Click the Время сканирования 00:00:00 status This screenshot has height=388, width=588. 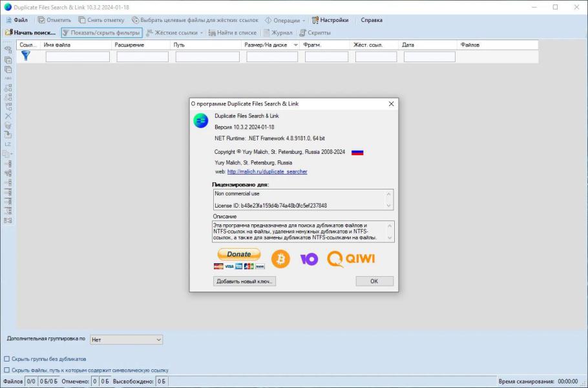pos(538,382)
